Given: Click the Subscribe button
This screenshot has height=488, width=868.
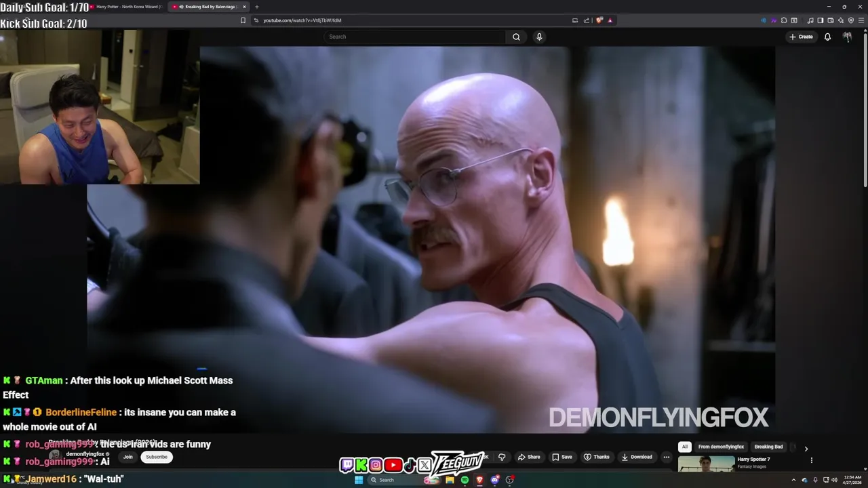Looking at the screenshot, I should pyautogui.click(x=156, y=457).
